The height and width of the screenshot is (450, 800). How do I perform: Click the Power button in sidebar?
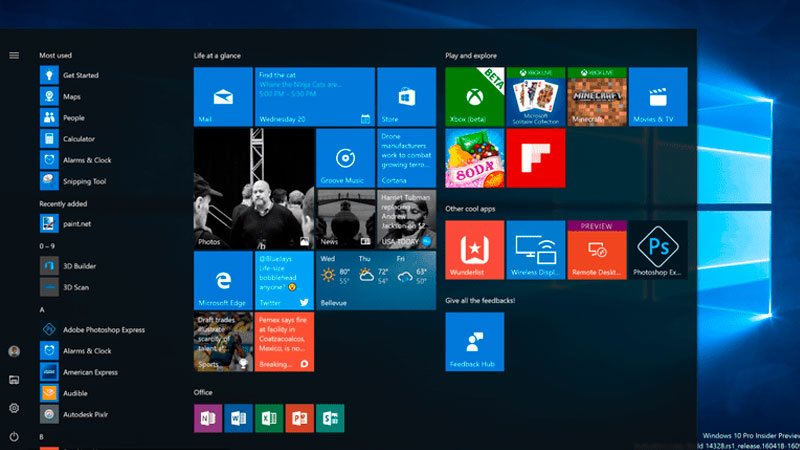point(14,436)
